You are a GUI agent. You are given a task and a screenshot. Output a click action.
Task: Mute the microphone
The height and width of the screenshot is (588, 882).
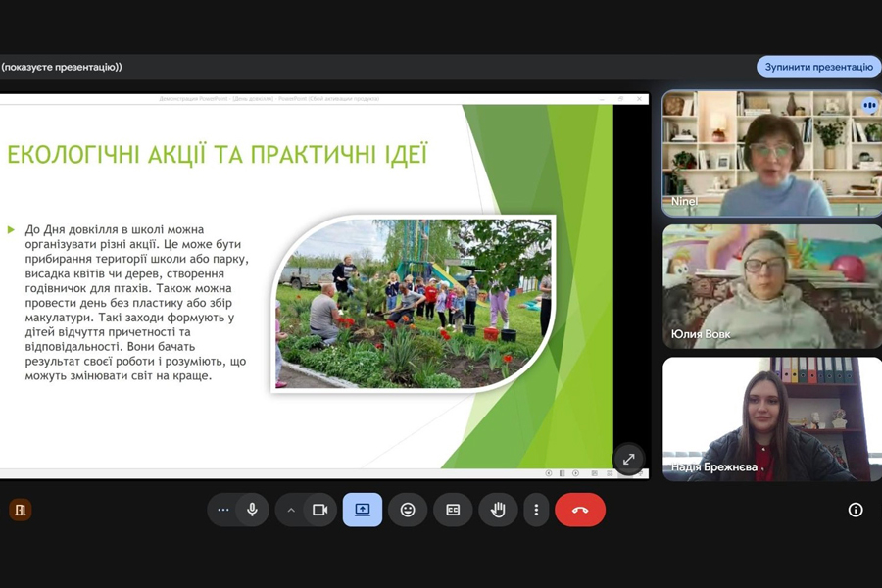(x=252, y=510)
